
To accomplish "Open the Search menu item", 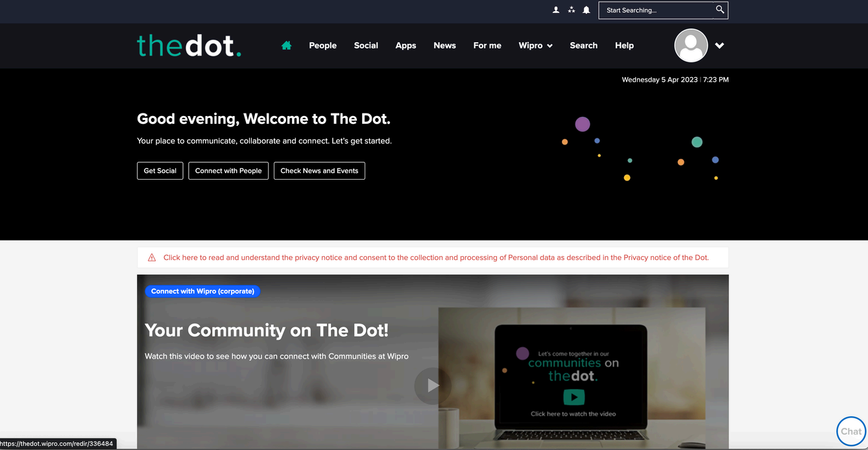I will click(x=583, y=45).
